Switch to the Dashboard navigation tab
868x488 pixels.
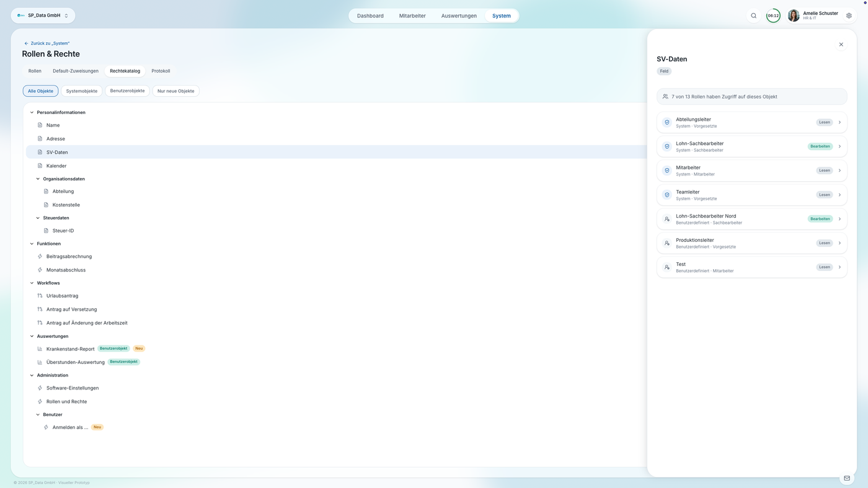370,16
